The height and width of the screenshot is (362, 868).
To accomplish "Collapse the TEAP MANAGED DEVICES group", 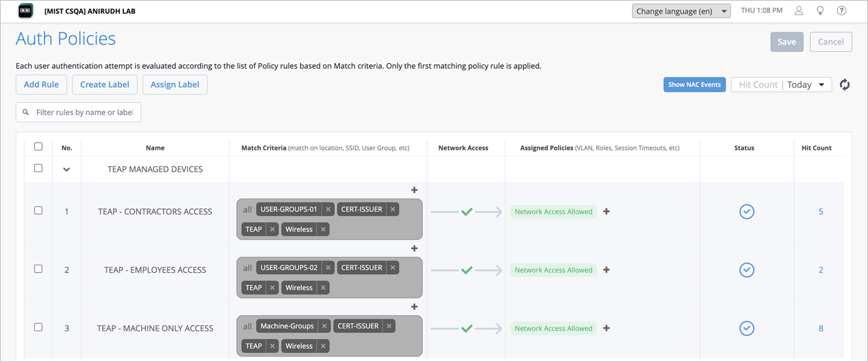I will click(x=66, y=170).
